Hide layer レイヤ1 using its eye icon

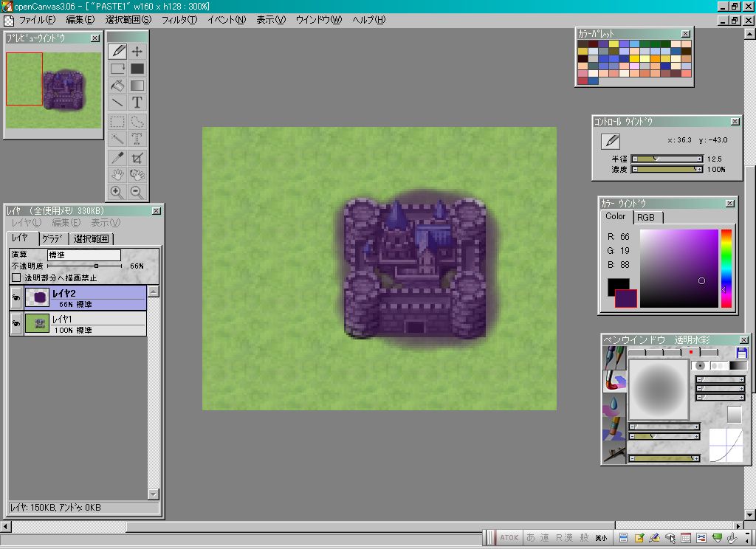click(x=16, y=323)
